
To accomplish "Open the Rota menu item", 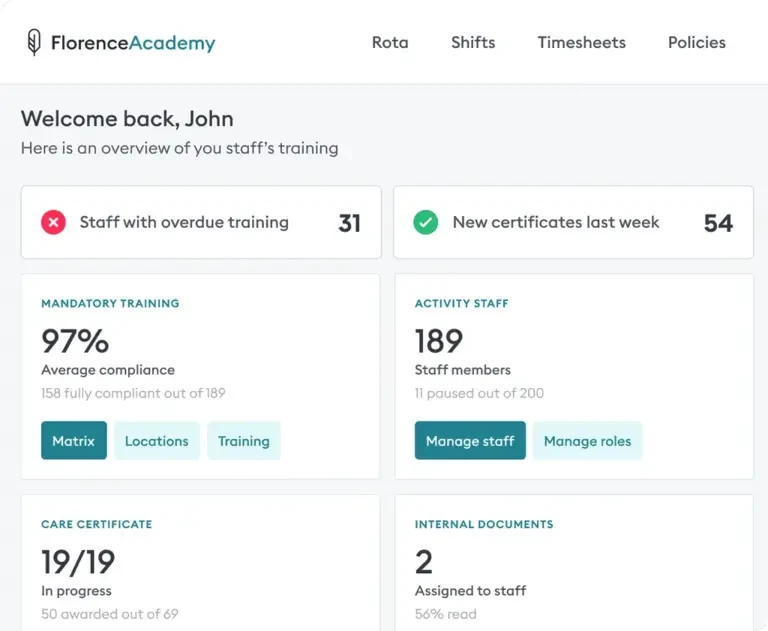I will pyautogui.click(x=390, y=43).
